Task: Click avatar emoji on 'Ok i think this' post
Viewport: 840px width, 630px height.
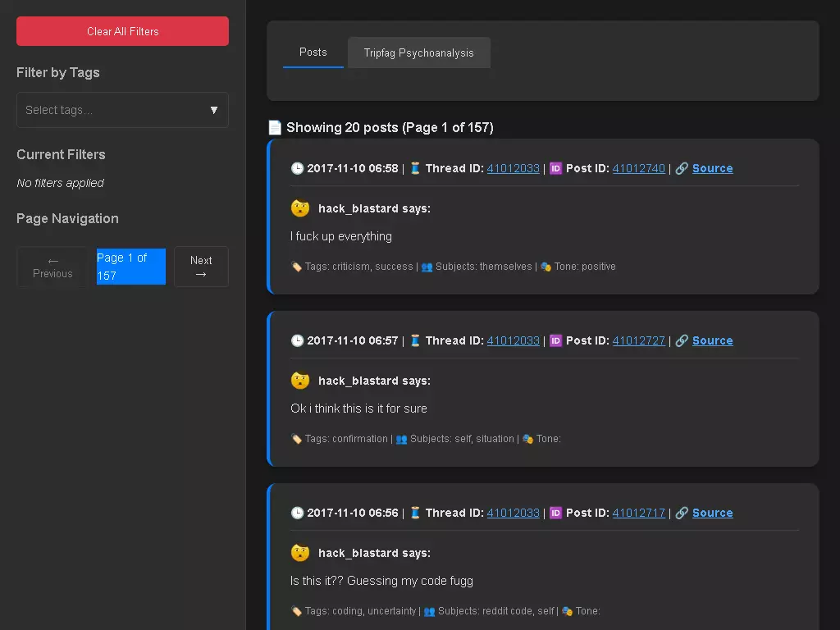Action: point(300,381)
